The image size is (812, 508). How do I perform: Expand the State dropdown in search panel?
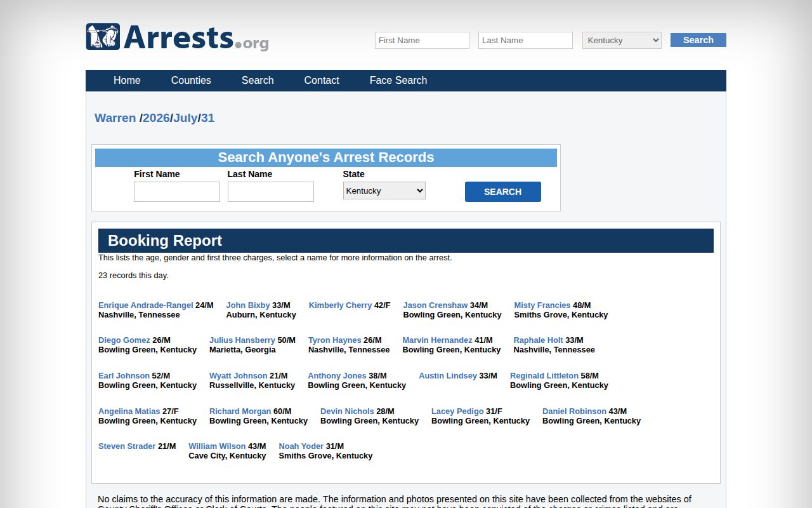[x=384, y=190]
